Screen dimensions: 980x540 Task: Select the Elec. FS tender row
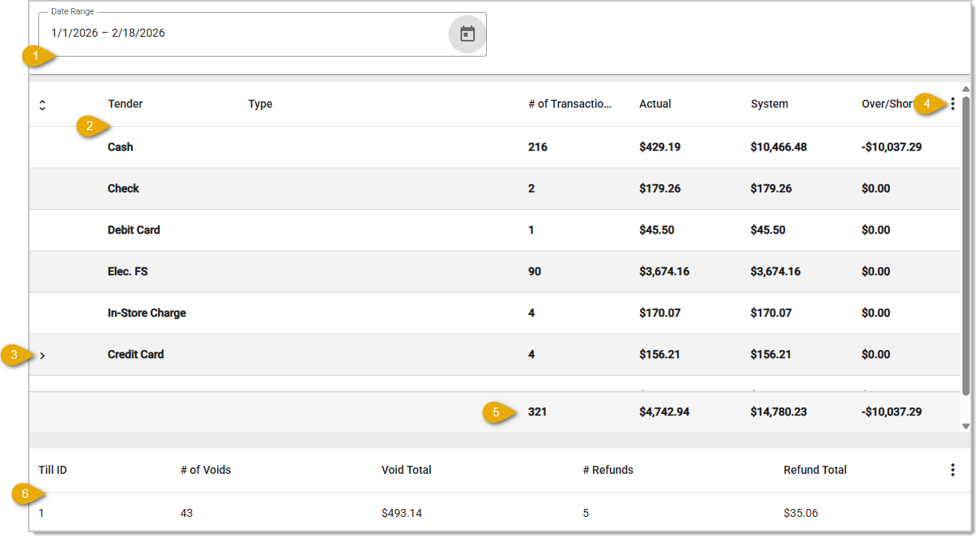[x=495, y=271]
